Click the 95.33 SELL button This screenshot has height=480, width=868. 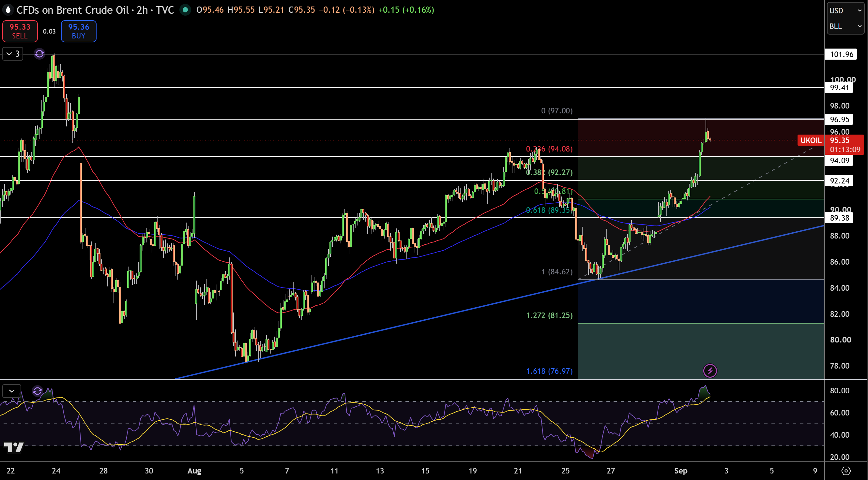point(20,31)
